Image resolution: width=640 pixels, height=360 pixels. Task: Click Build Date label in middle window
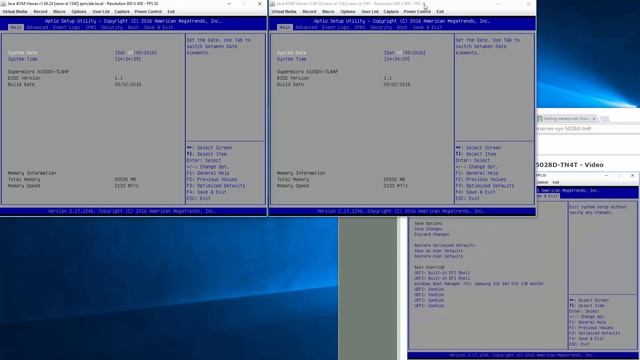click(x=290, y=84)
